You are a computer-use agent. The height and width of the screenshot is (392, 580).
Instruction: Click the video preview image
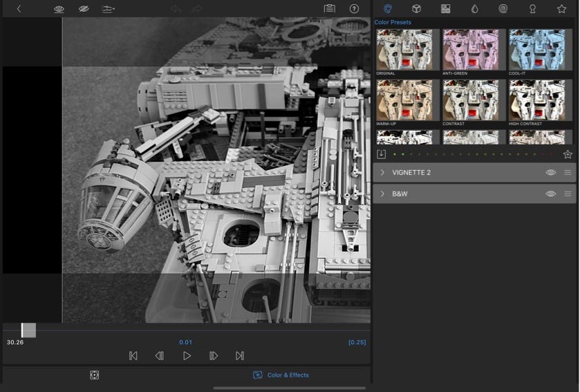coord(216,170)
